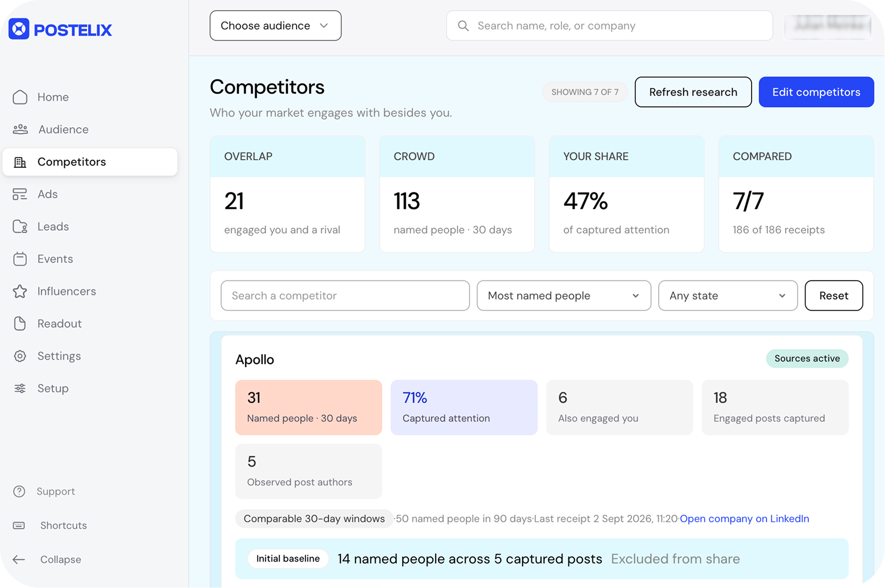Image resolution: width=885 pixels, height=588 pixels.
Task: Click the Excluded from share text
Action: 675,559
